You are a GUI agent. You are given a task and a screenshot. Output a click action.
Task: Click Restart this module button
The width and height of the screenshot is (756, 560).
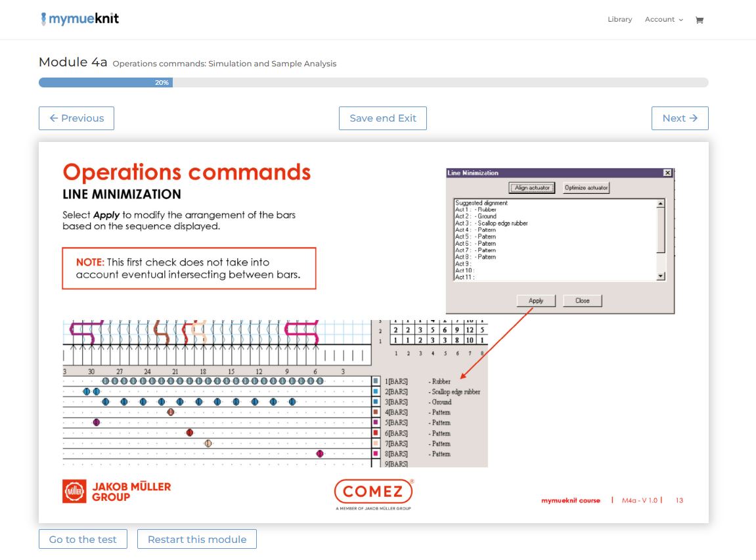click(x=197, y=540)
